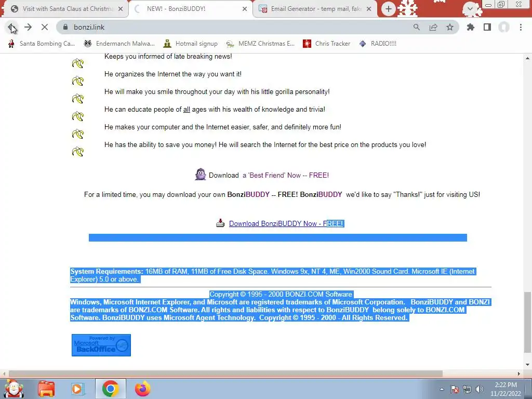Close the Email Generator tab
This screenshot has height=399, width=532.
(x=369, y=9)
